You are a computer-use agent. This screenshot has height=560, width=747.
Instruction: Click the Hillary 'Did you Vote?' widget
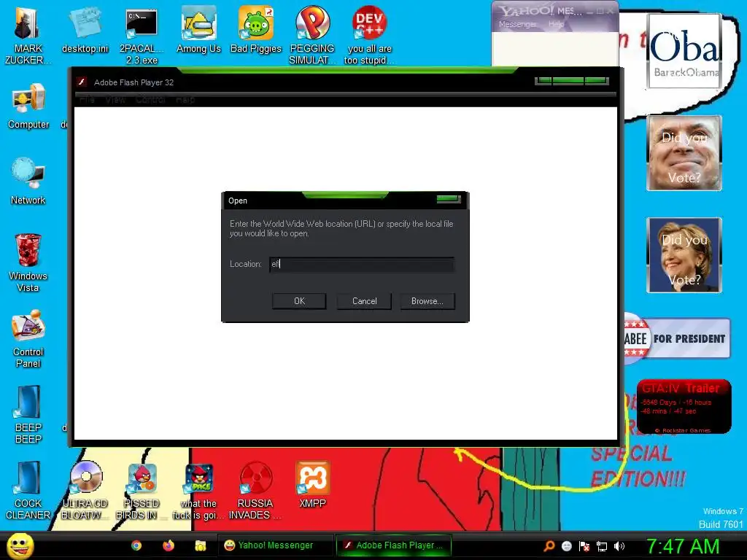coord(684,255)
